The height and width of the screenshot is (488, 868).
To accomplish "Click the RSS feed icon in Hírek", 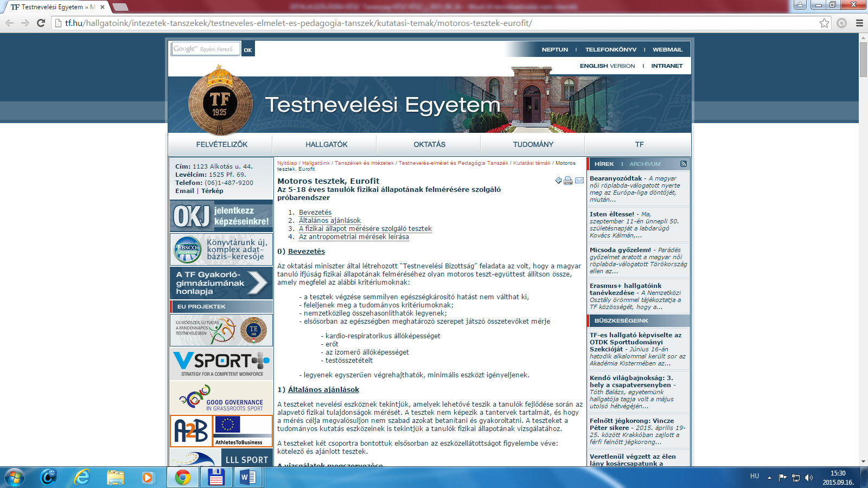I will (684, 164).
